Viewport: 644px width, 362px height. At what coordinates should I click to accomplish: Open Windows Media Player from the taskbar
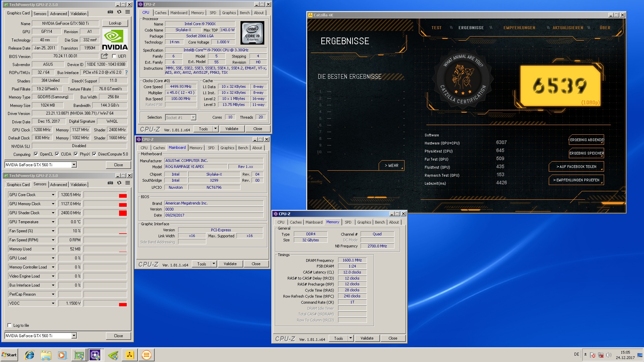[62, 355]
